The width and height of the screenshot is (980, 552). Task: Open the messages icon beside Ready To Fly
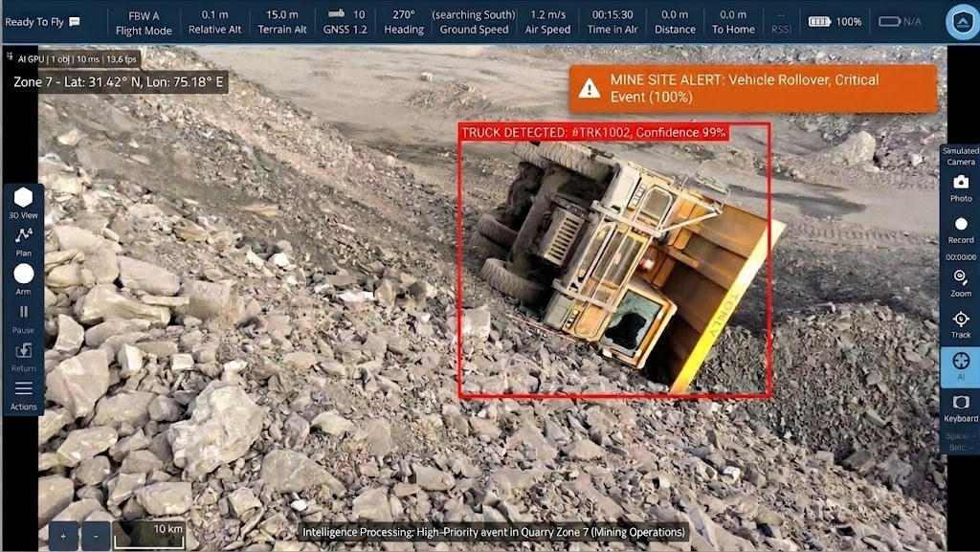pos(75,22)
